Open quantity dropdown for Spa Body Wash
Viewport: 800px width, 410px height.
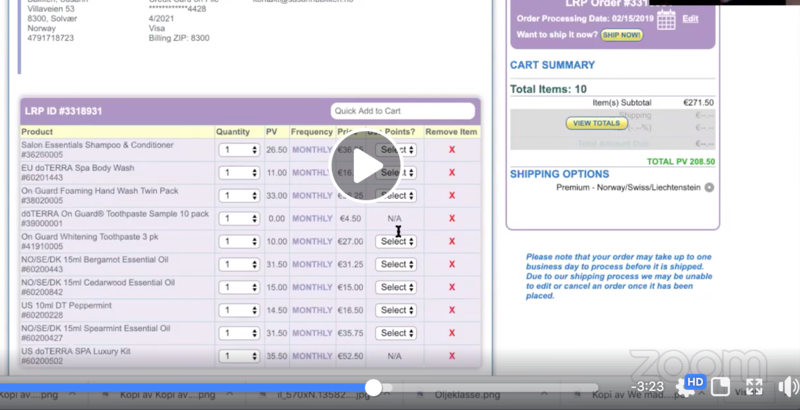239,173
